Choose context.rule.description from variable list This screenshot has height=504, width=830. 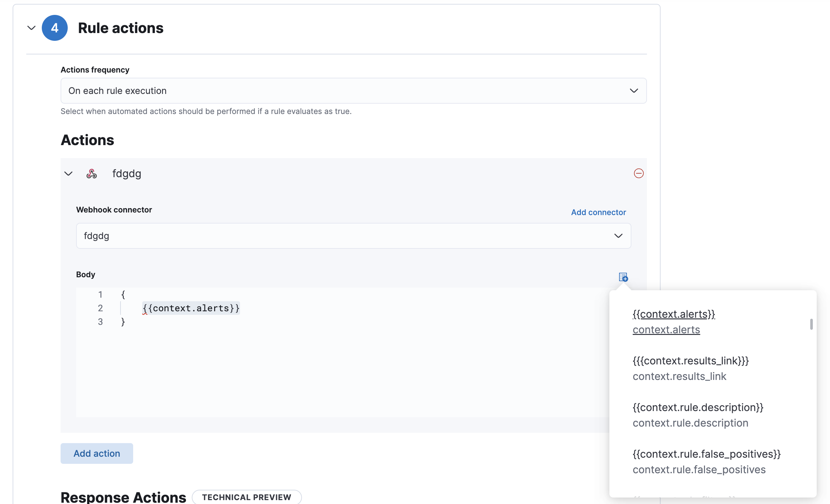tap(698, 414)
